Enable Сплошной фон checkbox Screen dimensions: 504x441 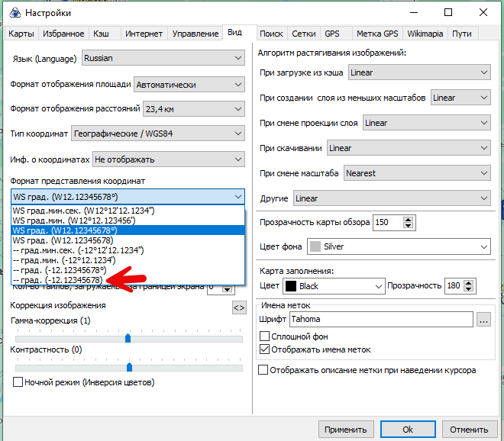pos(265,336)
